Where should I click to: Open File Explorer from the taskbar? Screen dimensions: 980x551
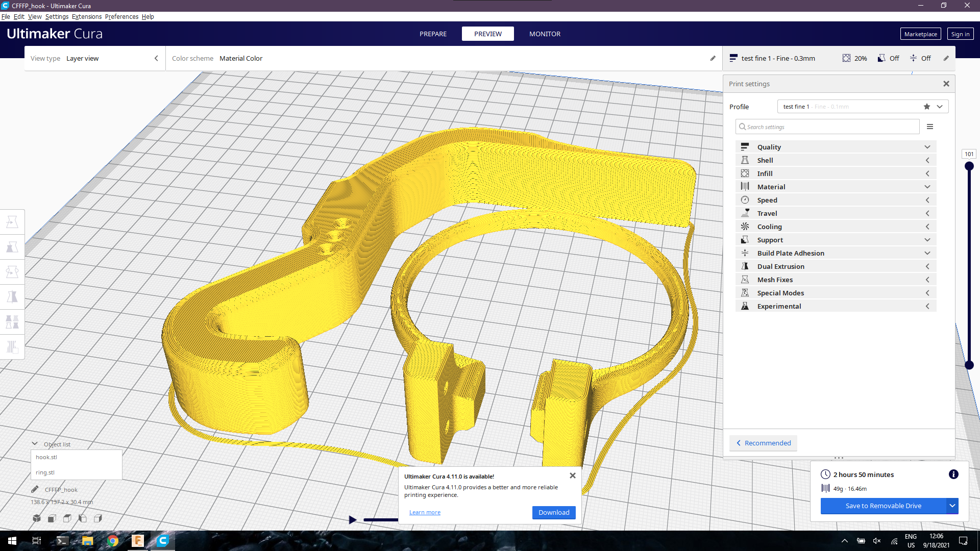(88, 541)
